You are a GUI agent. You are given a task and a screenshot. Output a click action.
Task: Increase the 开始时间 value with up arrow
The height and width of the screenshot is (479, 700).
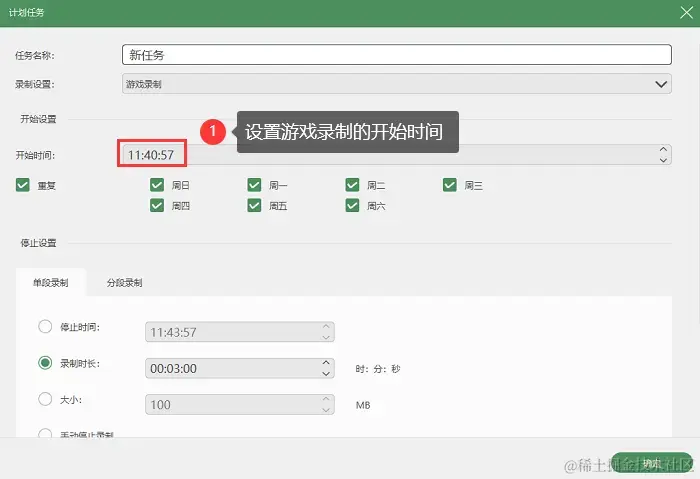663,150
